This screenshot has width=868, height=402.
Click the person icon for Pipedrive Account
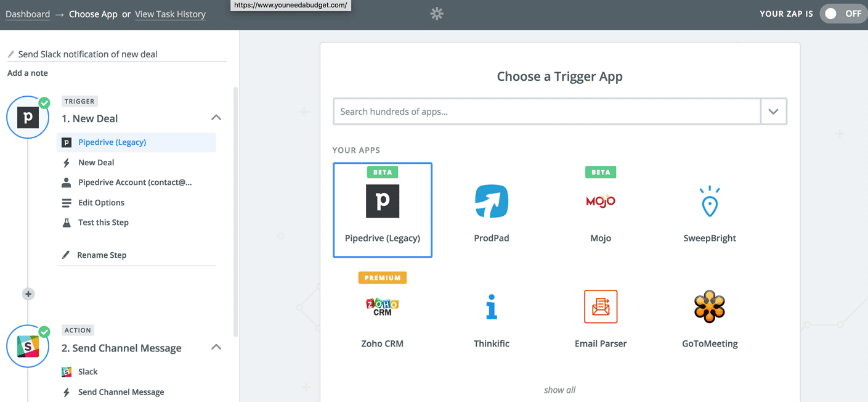coord(67,183)
